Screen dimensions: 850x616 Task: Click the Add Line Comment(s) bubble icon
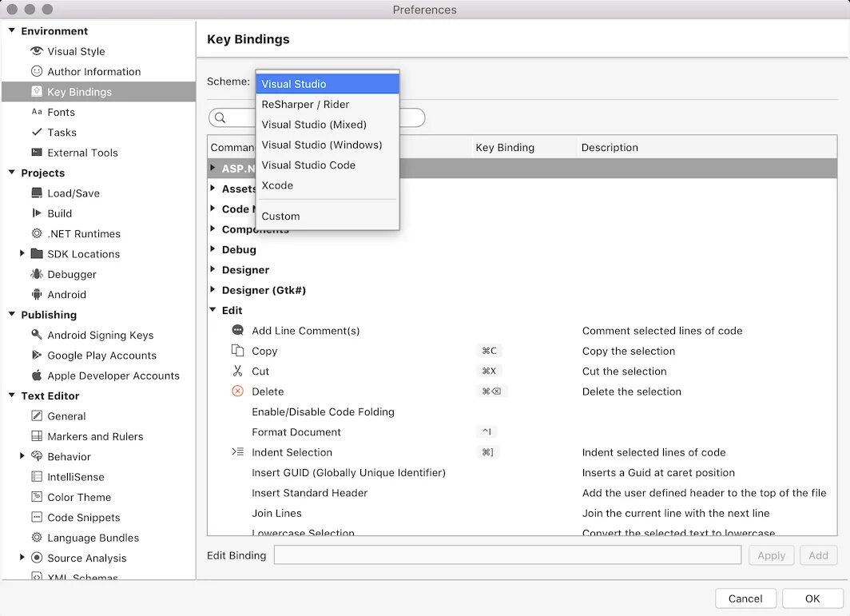coord(237,330)
